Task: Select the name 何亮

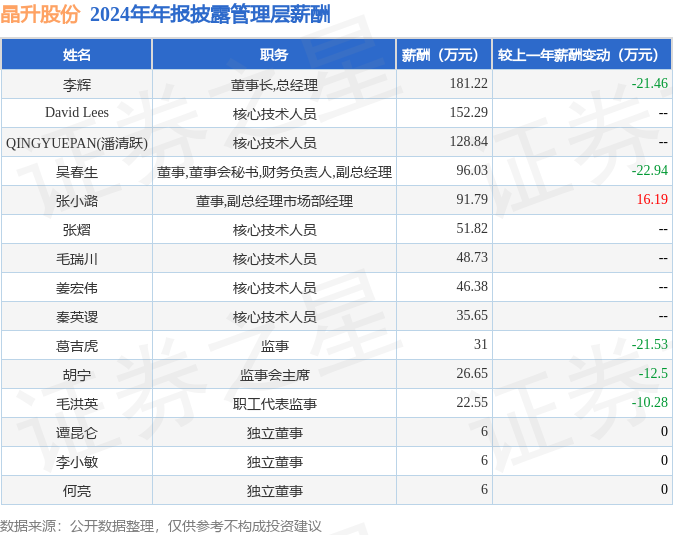Action: 77,491
